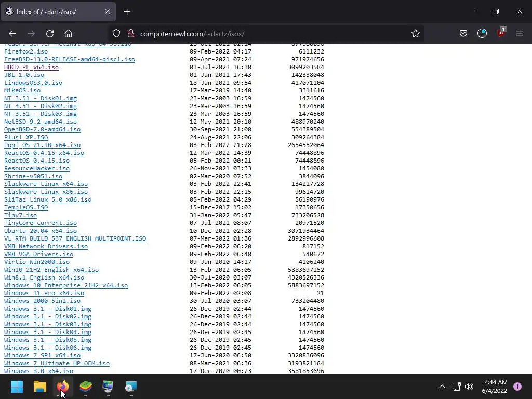Open a new browser tab
The image size is (532, 399).
(127, 12)
